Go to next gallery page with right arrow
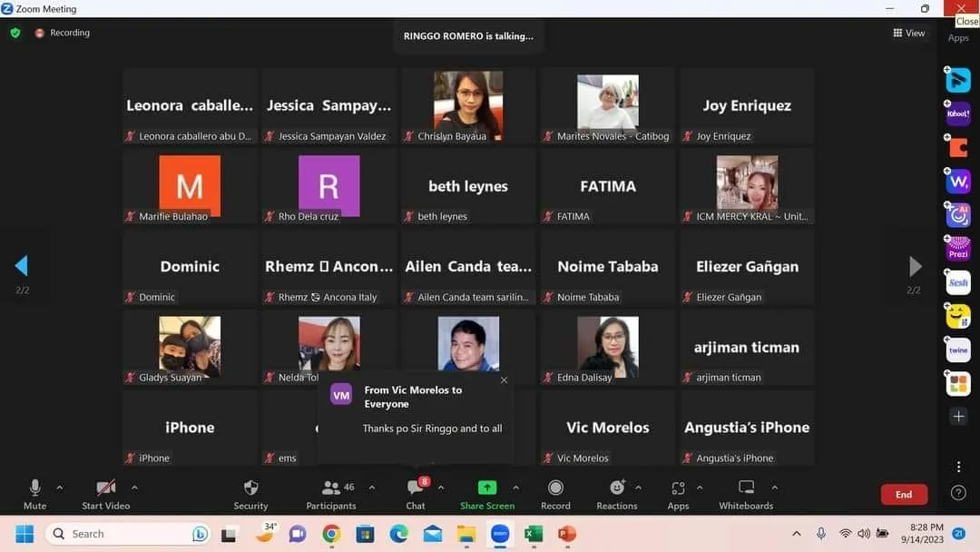Image resolution: width=980 pixels, height=552 pixels. click(x=915, y=266)
